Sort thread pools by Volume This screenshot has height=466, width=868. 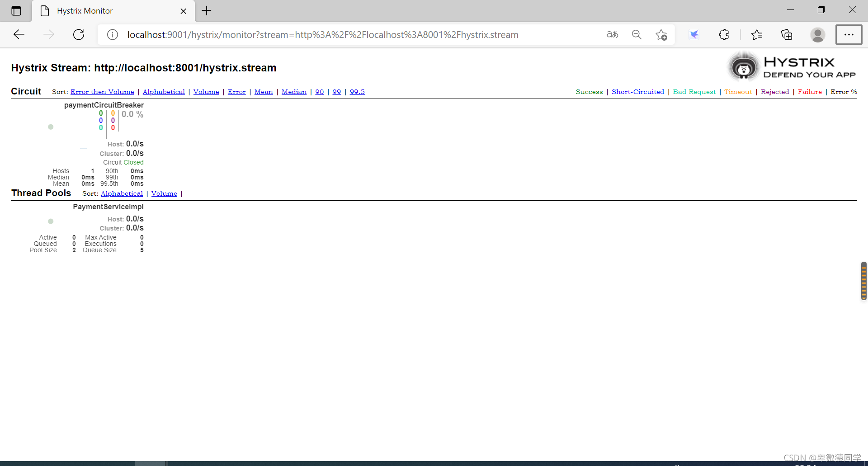[x=164, y=193]
